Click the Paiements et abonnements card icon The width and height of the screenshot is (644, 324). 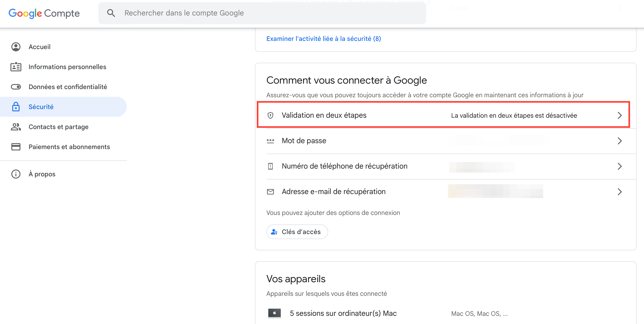pyautogui.click(x=16, y=147)
